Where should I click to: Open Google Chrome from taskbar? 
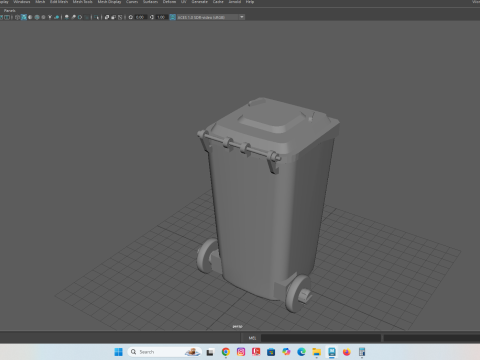pyautogui.click(x=226, y=352)
